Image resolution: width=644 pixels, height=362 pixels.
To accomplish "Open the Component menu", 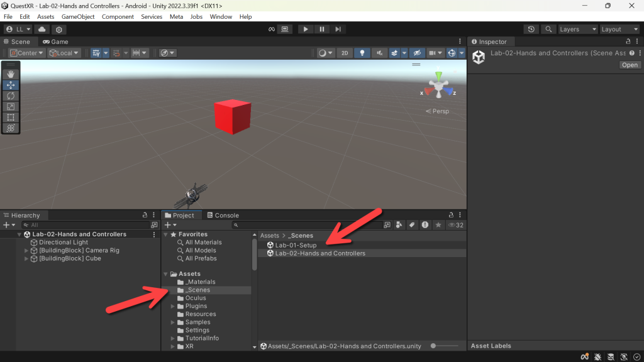I will tap(118, 17).
